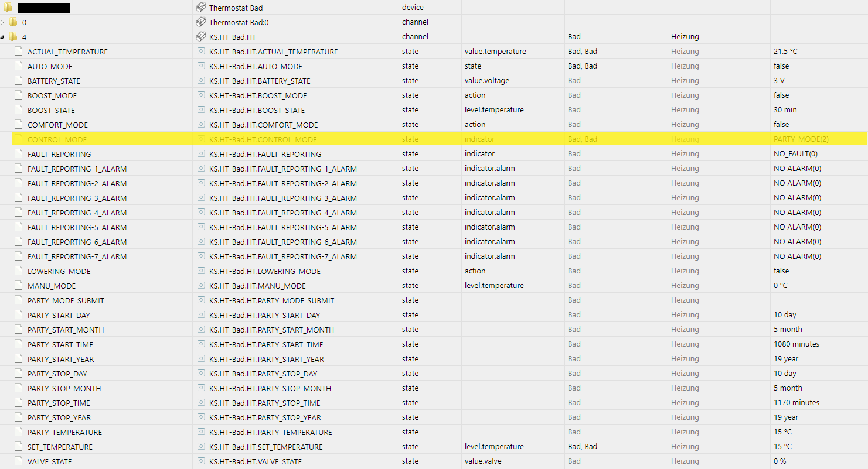Image resolution: width=868 pixels, height=469 pixels.
Task: Click the role value.temperature
Action: click(495, 52)
